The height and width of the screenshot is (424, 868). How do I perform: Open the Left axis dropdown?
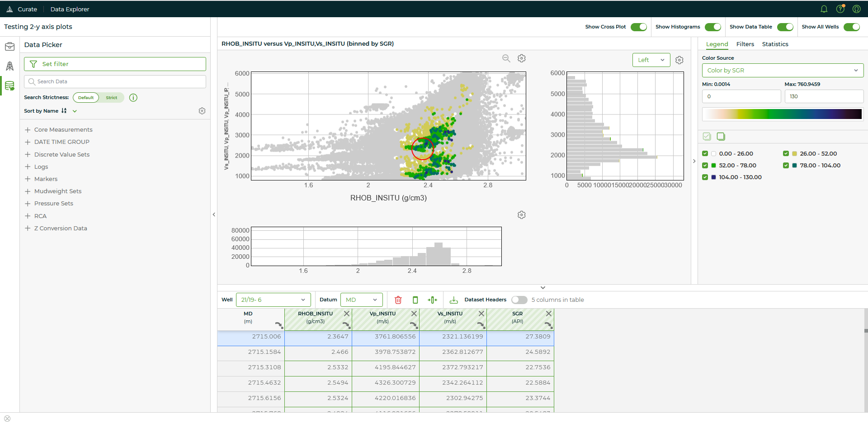(x=651, y=60)
